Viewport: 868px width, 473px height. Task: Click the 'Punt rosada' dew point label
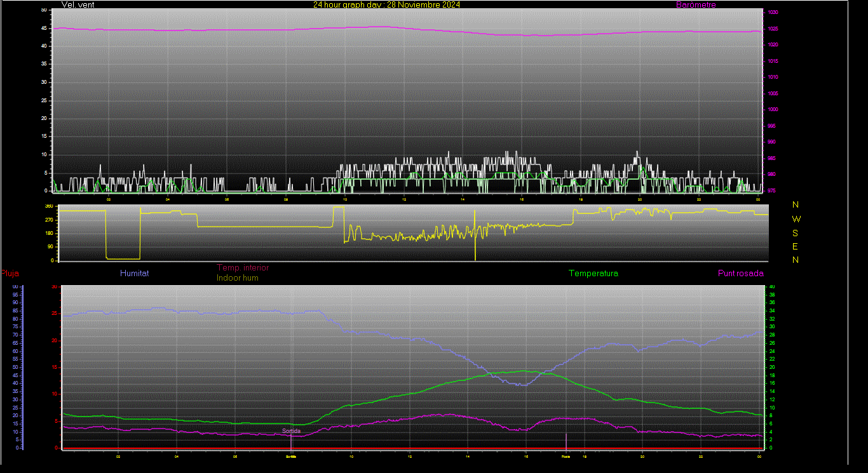pos(740,273)
